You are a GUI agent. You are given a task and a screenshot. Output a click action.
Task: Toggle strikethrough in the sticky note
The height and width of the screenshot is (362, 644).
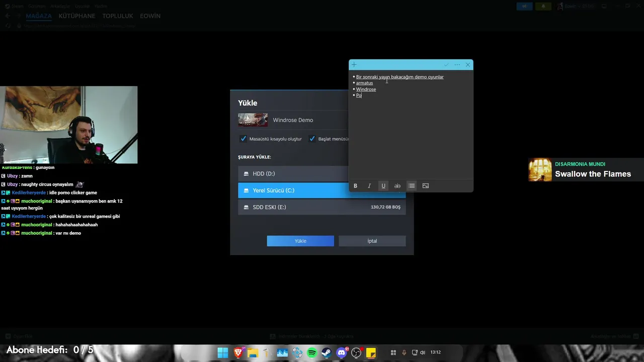(x=397, y=186)
